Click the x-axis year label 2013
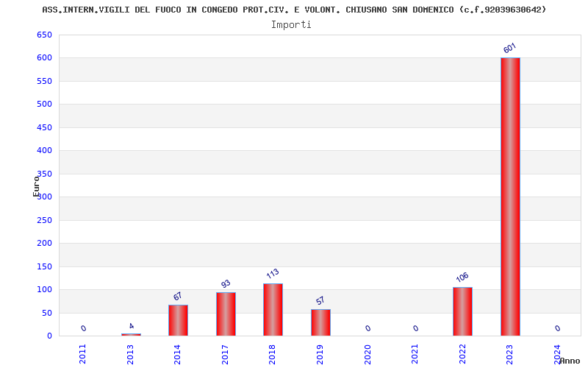Viewport: 588px width, 368px height. pos(130,354)
